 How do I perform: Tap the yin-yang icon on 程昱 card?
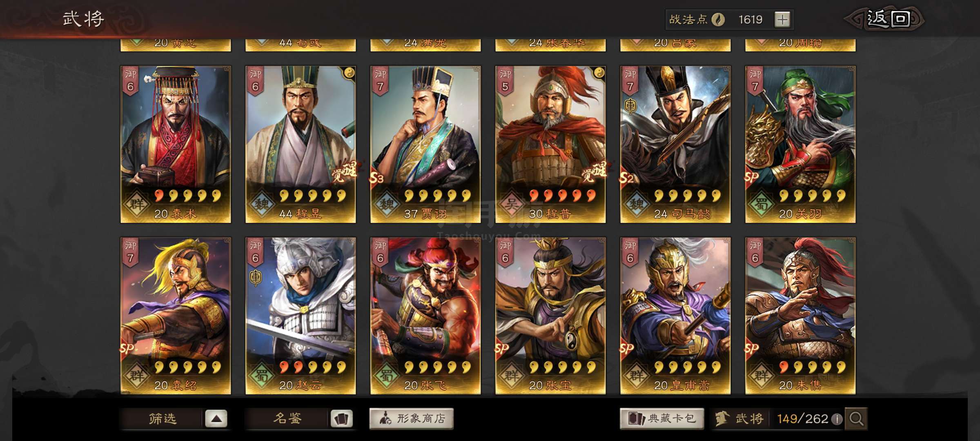pyautogui.click(x=349, y=73)
